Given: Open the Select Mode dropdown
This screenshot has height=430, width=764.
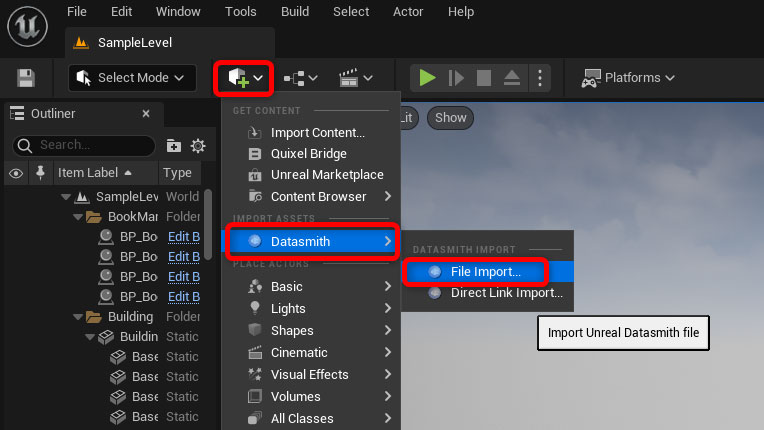Looking at the screenshot, I should click(x=132, y=78).
